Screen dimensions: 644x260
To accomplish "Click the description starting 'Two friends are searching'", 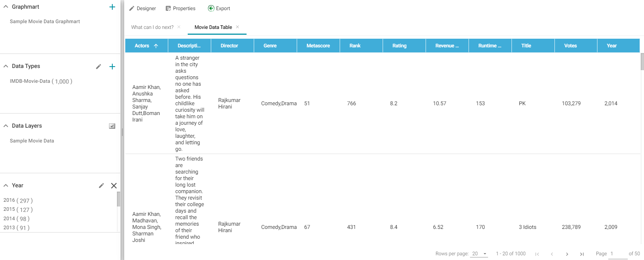I will coord(190,201).
